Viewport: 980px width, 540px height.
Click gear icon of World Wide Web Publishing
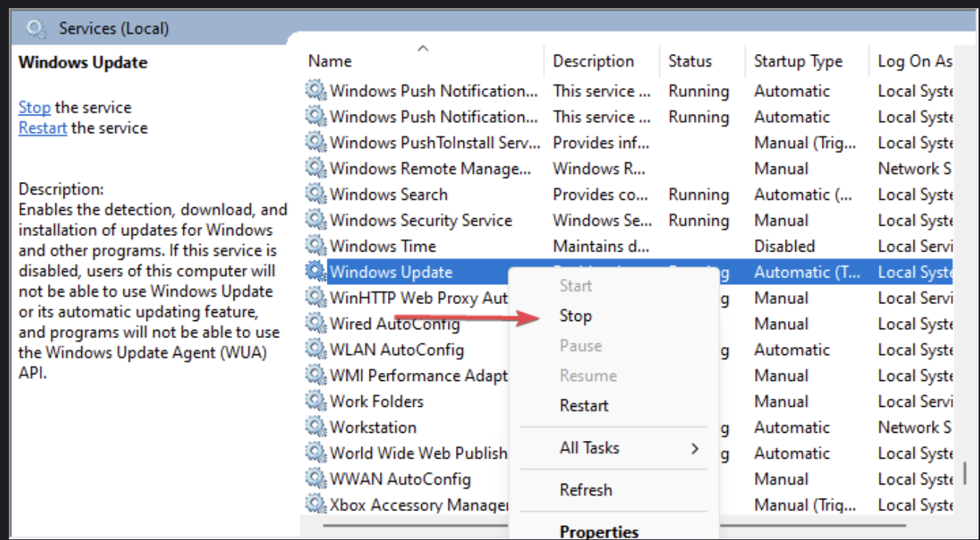click(316, 453)
